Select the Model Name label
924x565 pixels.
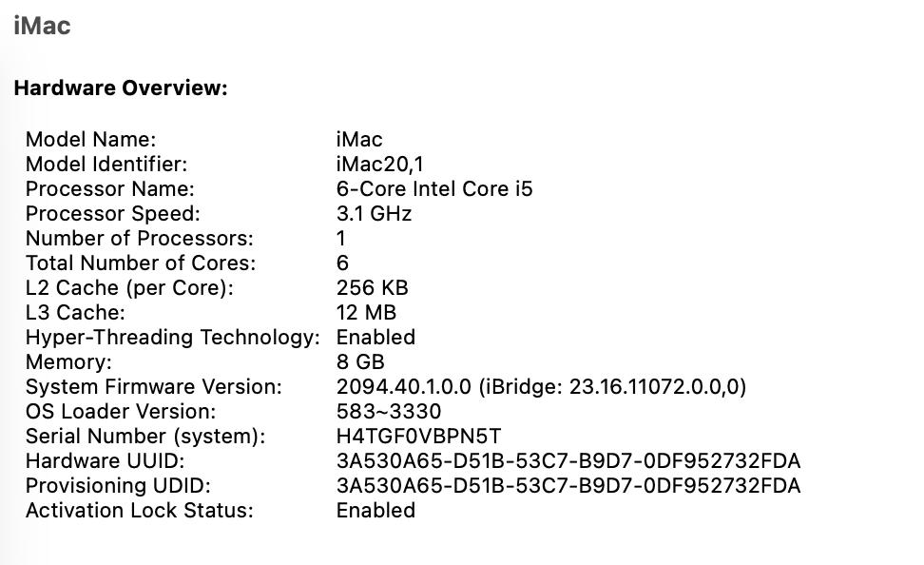tap(90, 140)
